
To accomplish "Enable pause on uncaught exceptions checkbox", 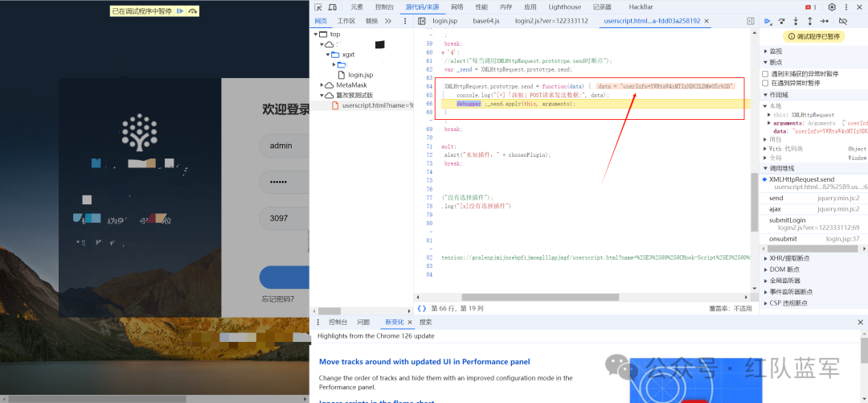I will click(765, 73).
